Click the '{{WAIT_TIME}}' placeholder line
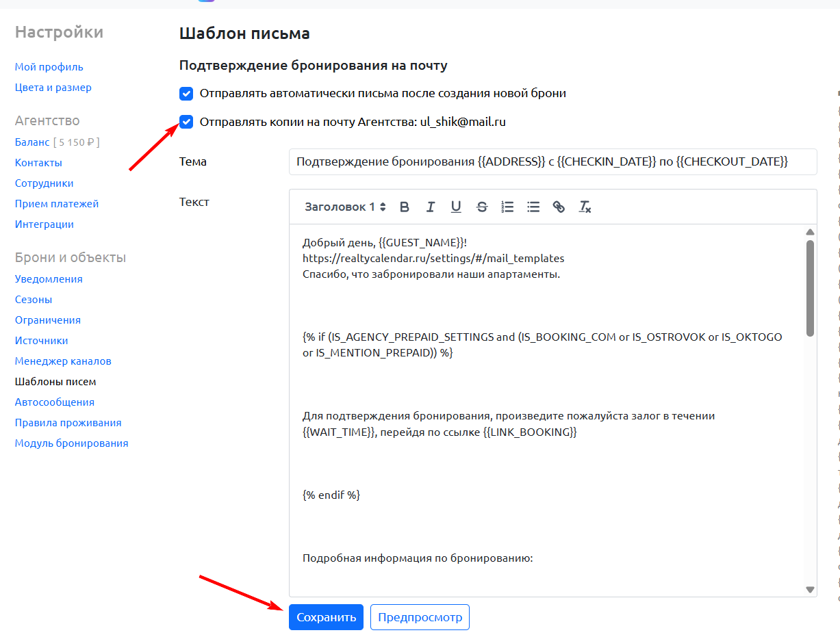 pos(440,432)
